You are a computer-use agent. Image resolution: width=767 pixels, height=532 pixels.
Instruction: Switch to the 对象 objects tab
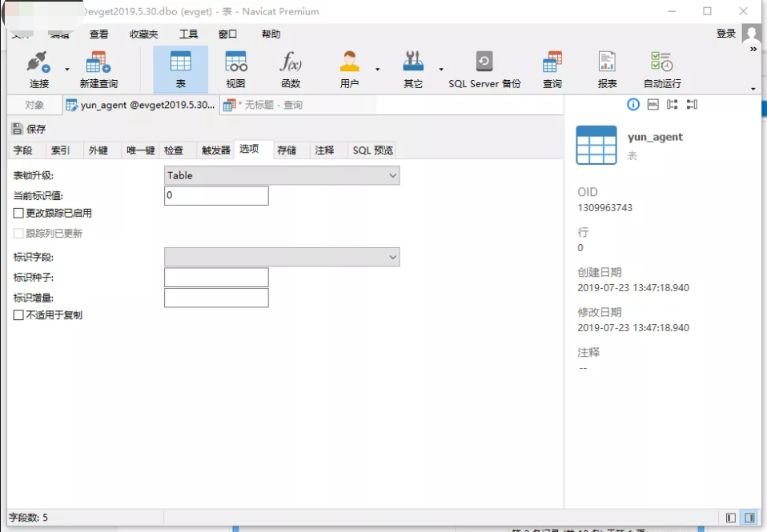34,105
